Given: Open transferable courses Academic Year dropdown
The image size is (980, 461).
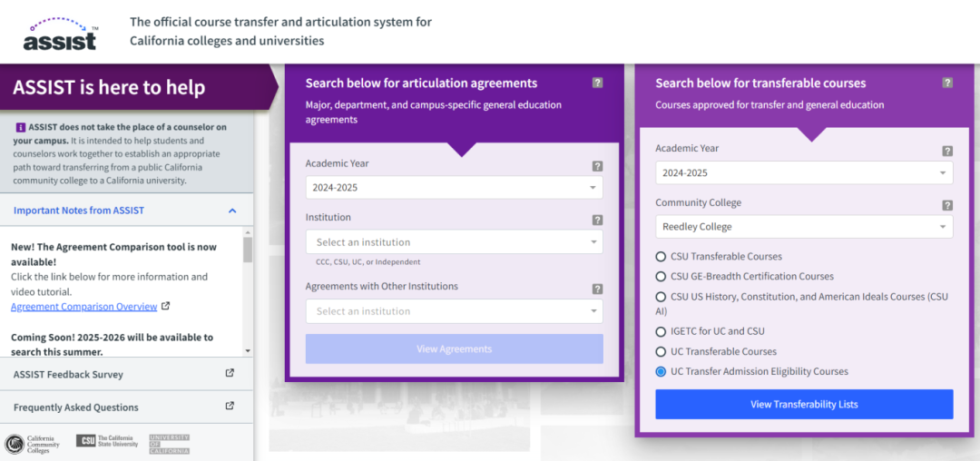Looking at the screenshot, I should coord(804,173).
